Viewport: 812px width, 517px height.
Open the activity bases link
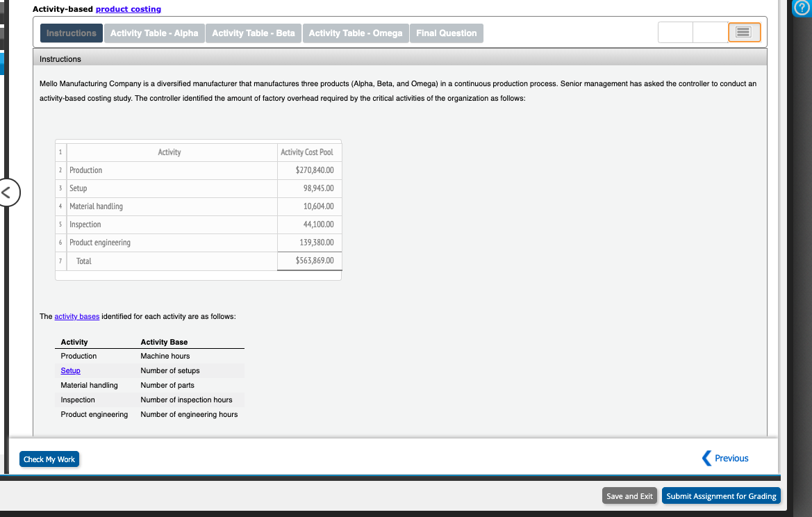click(x=76, y=316)
